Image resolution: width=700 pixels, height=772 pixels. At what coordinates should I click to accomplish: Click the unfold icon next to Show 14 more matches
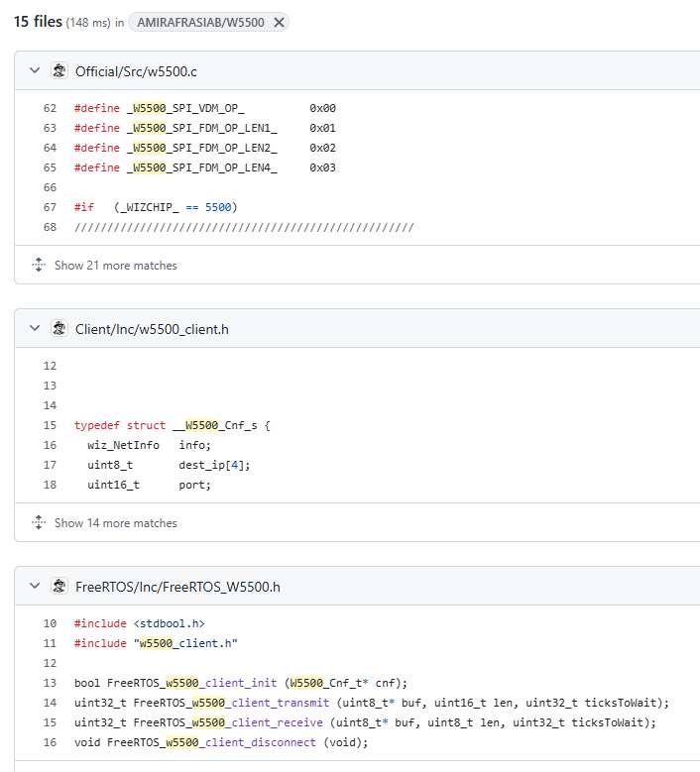tap(39, 522)
